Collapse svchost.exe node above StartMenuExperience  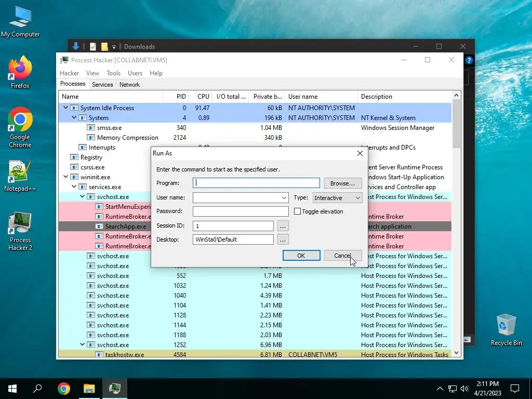click(x=82, y=196)
